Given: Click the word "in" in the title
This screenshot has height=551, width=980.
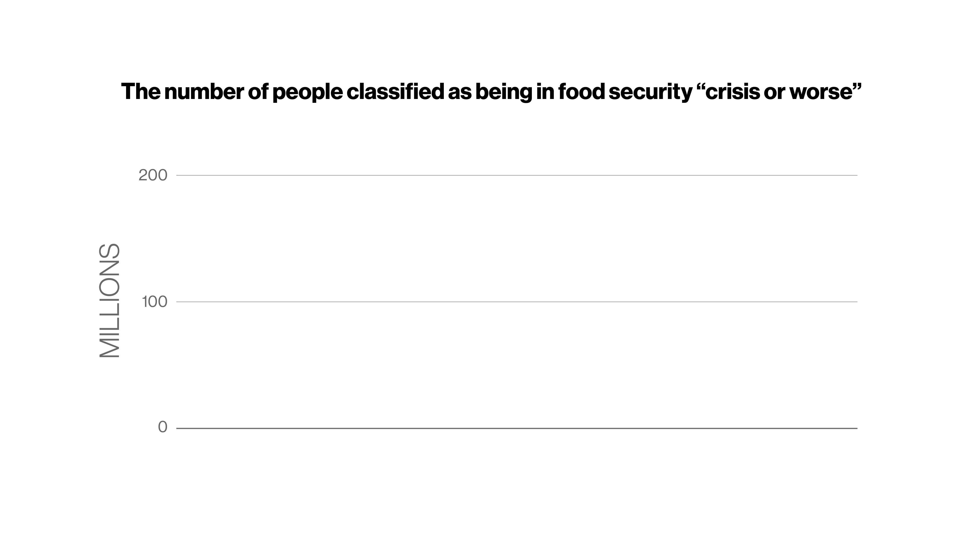Looking at the screenshot, I should click(x=545, y=92).
